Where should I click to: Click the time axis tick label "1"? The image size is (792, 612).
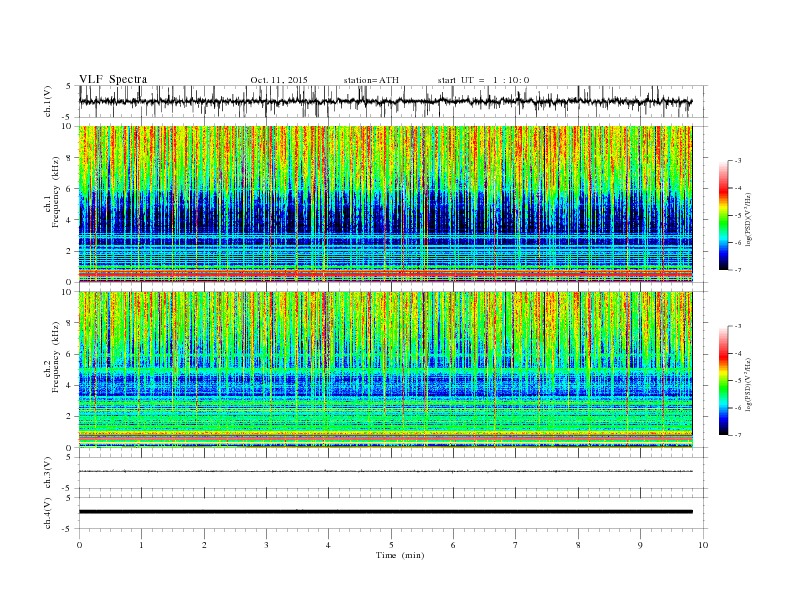pos(141,545)
